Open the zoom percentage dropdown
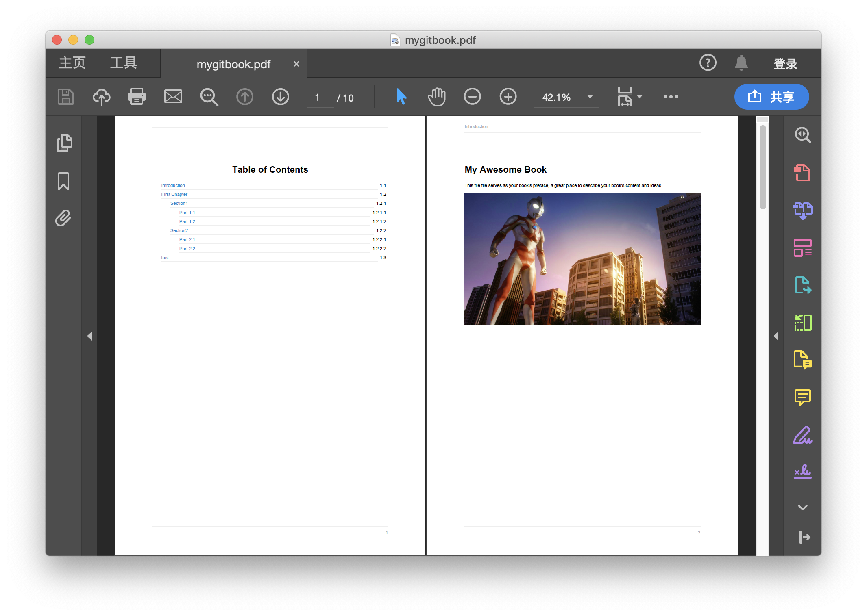Viewport: 867px width, 616px height. pyautogui.click(x=590, y=97)
